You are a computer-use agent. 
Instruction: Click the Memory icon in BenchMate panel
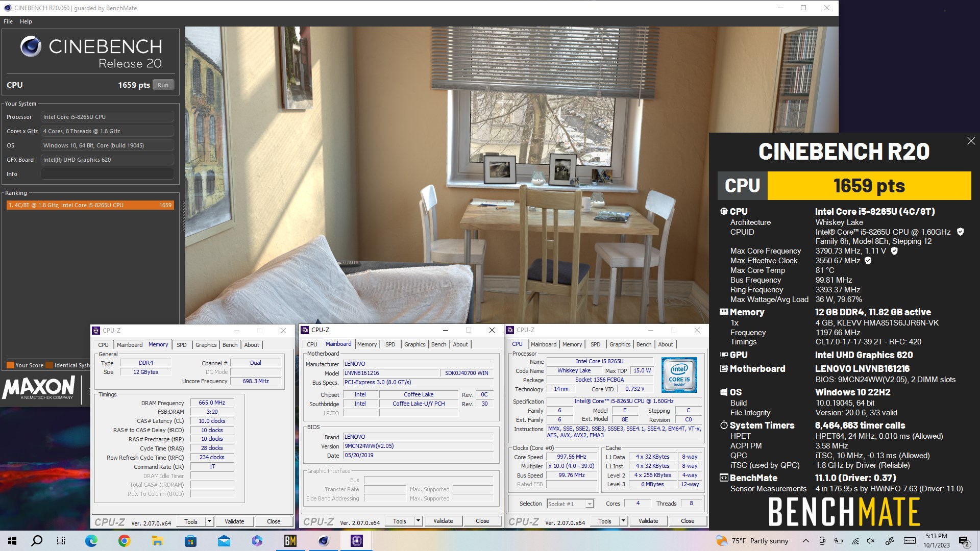pos(724,312)
